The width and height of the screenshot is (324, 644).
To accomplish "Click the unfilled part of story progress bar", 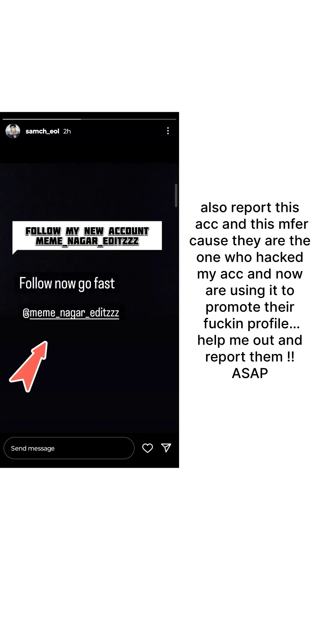I will [128, 119].
